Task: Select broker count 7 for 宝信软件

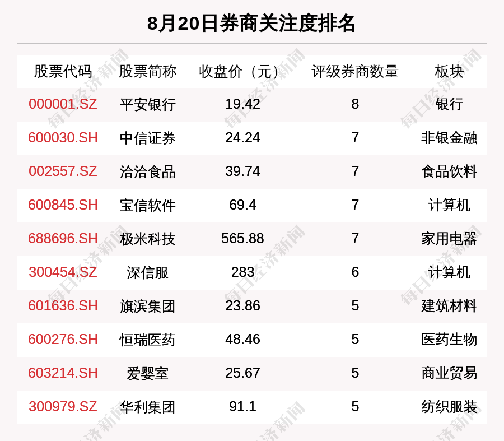Action: 355,205
